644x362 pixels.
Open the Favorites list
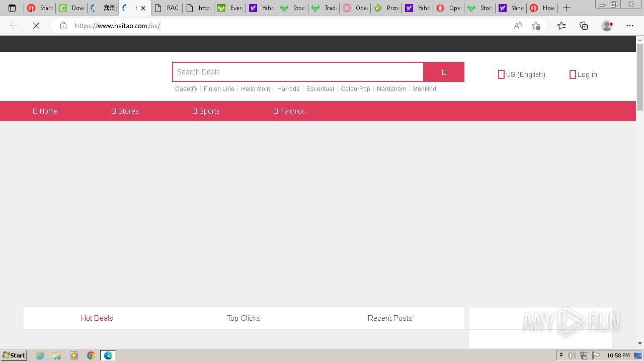pos(561,26)
